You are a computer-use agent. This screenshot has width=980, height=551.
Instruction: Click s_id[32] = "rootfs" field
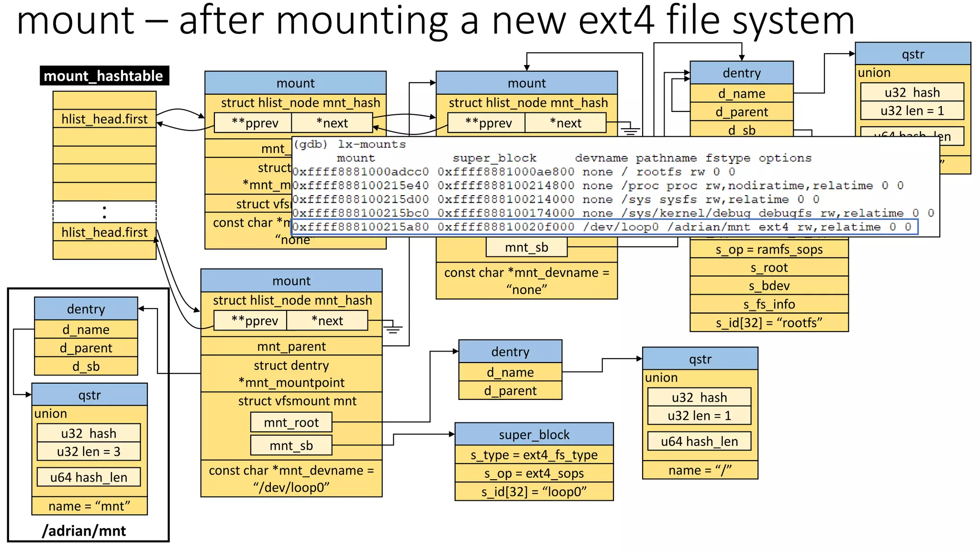coord(768,323)
